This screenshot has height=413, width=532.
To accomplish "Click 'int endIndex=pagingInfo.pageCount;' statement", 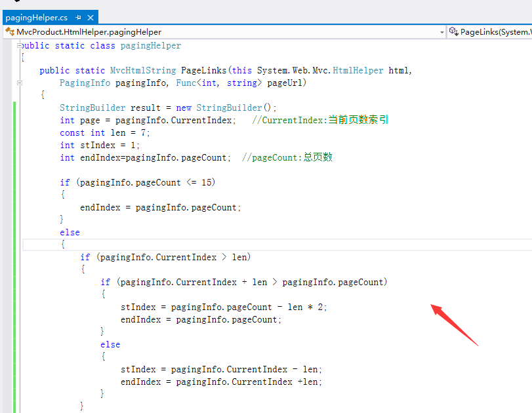I will click(145, 158).
